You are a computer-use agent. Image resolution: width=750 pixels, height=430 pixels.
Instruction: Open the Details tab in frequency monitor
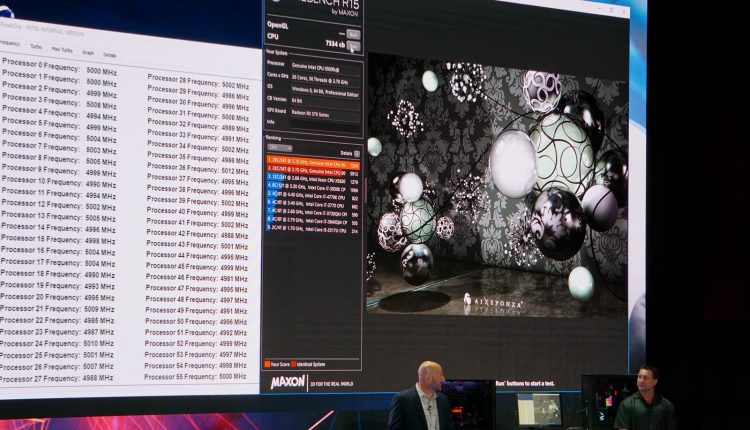109,55
